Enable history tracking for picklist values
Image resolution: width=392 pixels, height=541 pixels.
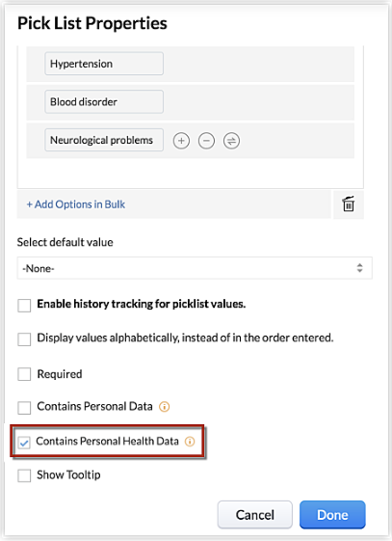coord(24,306)
